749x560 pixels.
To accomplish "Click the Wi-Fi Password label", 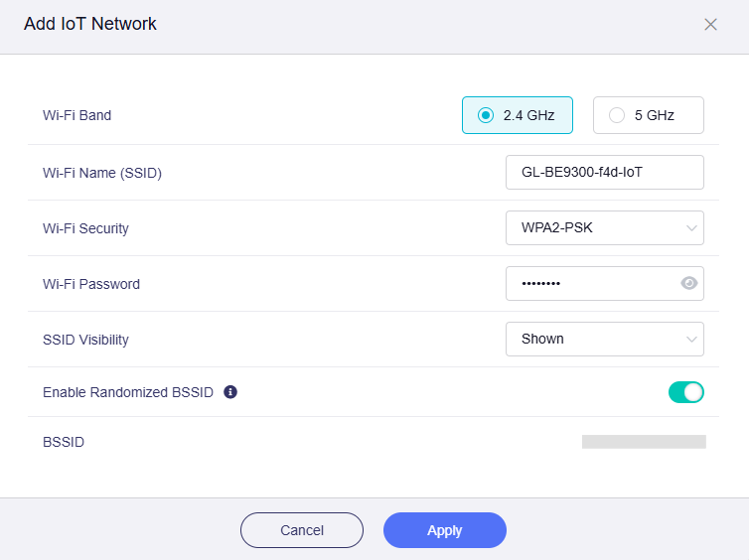I will point(91,284).
